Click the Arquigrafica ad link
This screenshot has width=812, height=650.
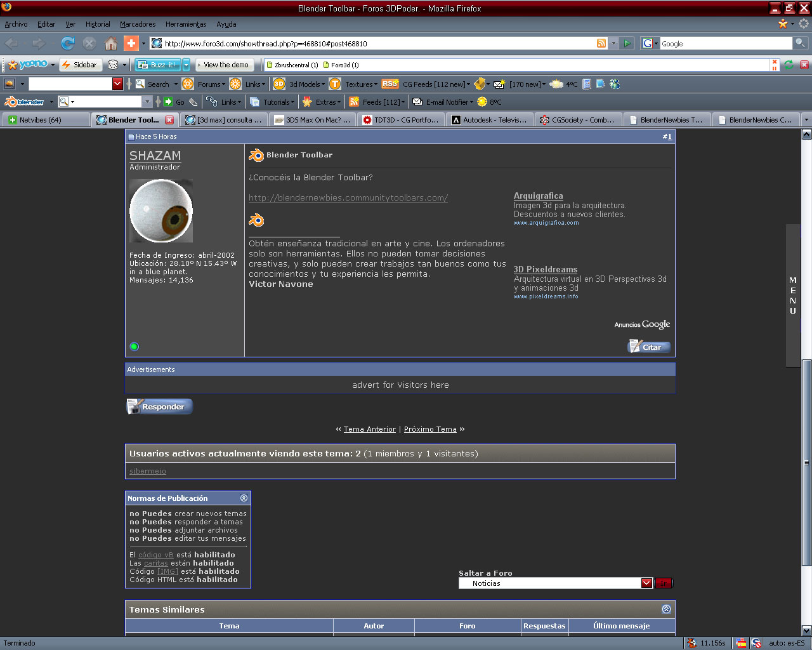[539, 196]
